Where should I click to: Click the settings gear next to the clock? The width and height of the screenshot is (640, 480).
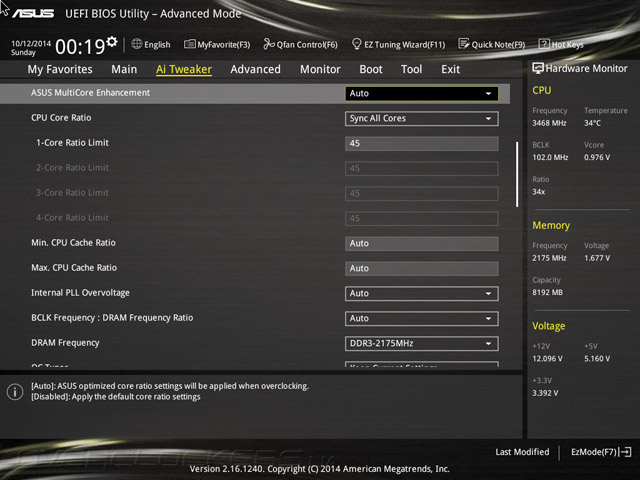click(x=112, y=42)
